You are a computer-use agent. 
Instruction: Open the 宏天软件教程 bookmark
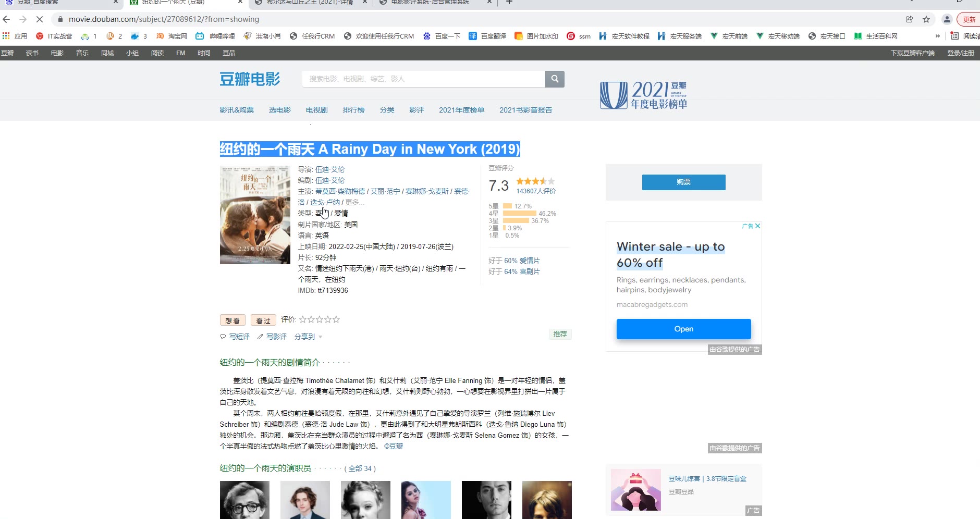point(624,36)
